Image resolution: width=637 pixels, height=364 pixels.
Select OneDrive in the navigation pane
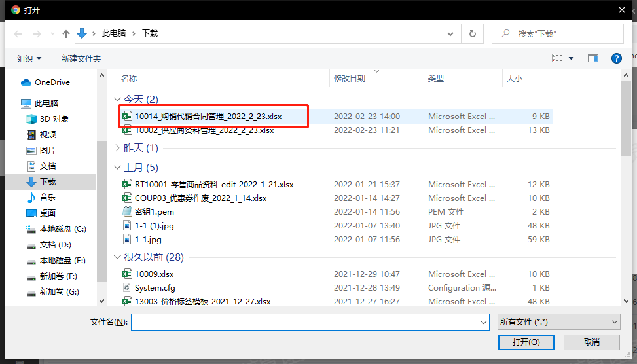coord(45,82)
